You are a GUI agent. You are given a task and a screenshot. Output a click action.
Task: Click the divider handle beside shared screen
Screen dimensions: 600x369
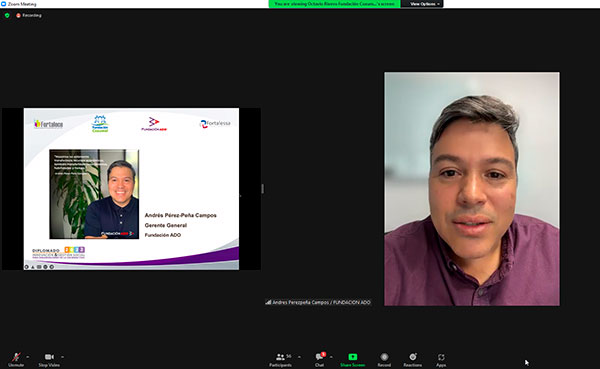click(262, 189)
